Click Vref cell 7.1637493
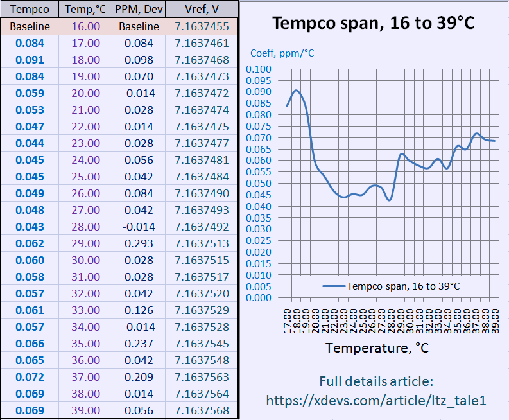This screenshot has height=420, width=509. tap(202, 210)
